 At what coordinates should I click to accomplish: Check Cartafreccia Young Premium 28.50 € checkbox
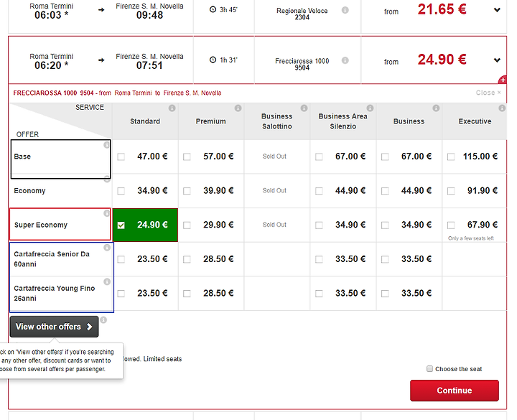(187, 294)
